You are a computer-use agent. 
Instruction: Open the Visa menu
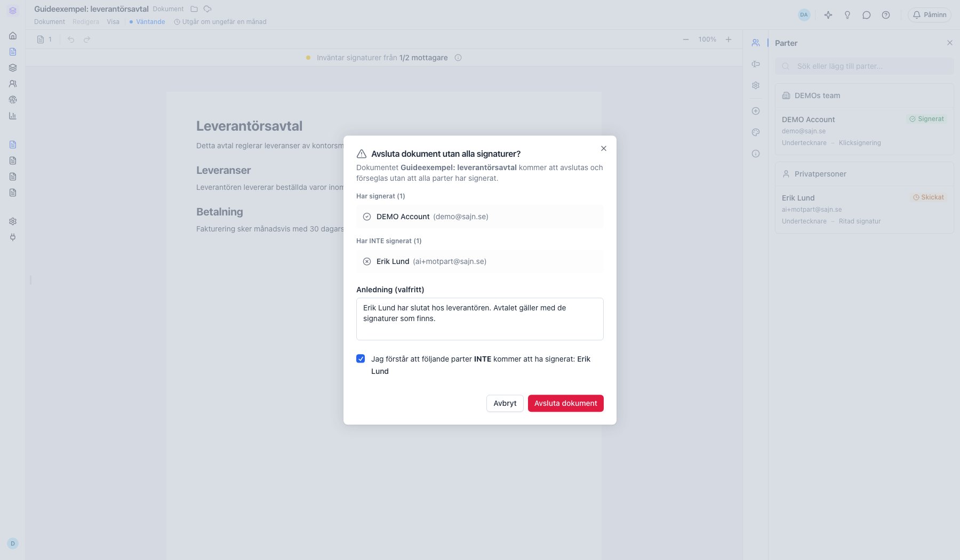(x=113, y=22)
